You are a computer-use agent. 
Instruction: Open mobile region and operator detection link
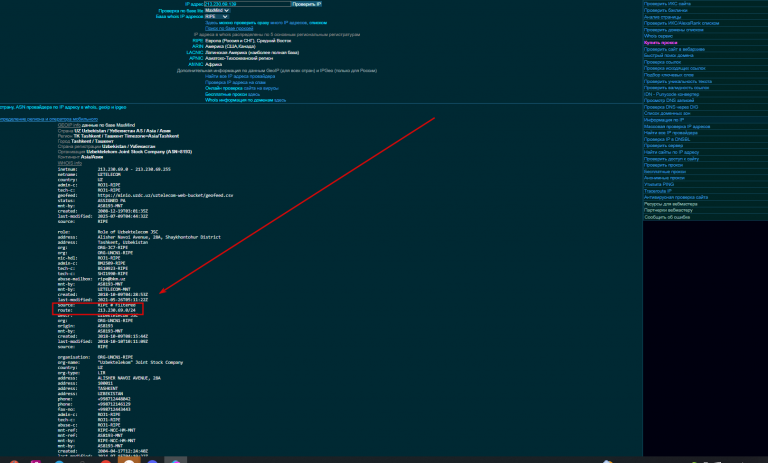[x=48, y=119]
